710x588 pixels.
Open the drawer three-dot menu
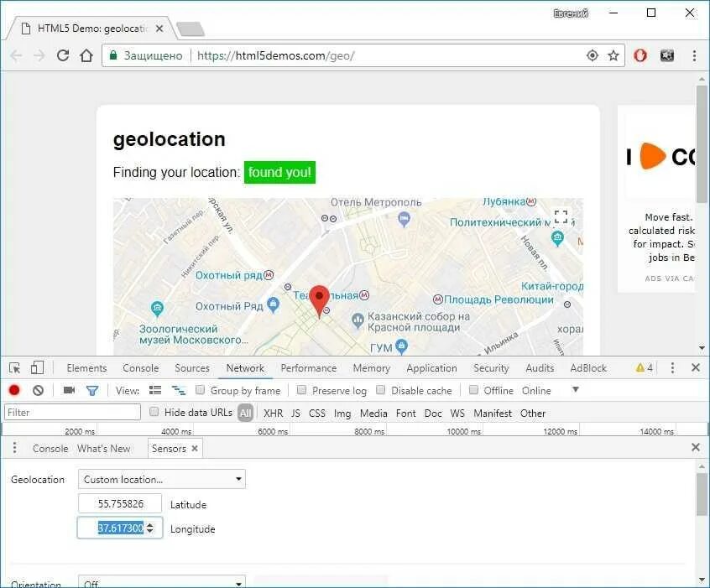pyautogui.click(x=14, y=448)
